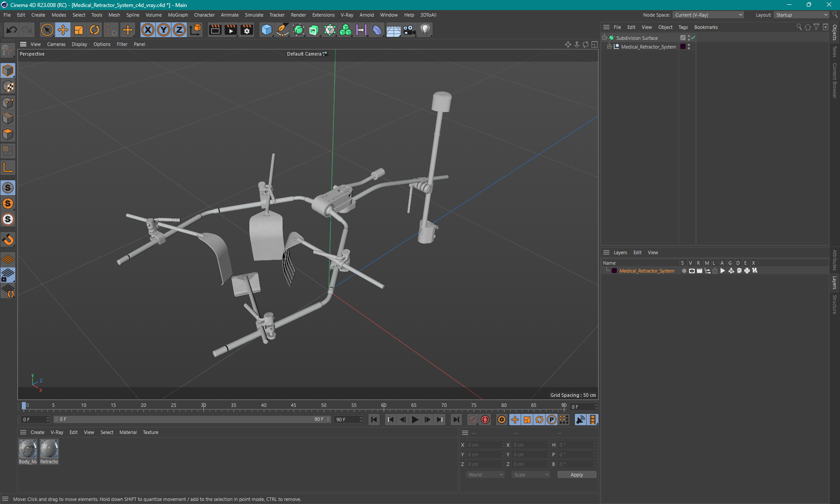Open Edit Render Settings icon

pos(247,30)
